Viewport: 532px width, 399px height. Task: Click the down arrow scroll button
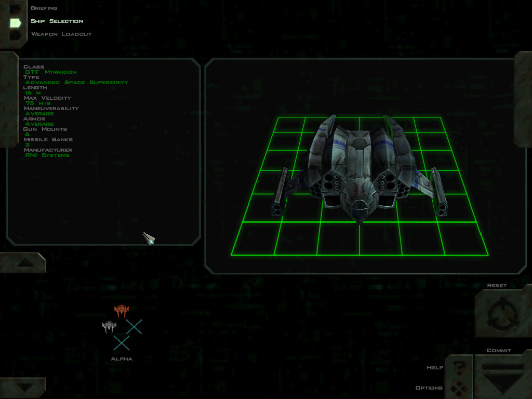23,388
